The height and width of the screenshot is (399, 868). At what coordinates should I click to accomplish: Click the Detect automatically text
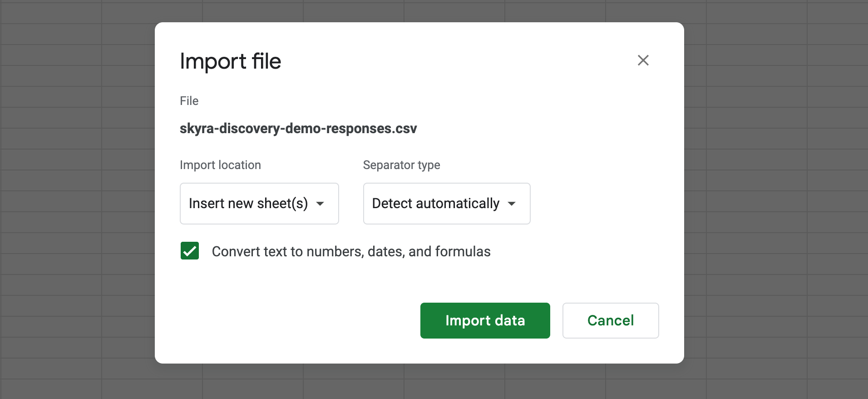click(436, 204)
